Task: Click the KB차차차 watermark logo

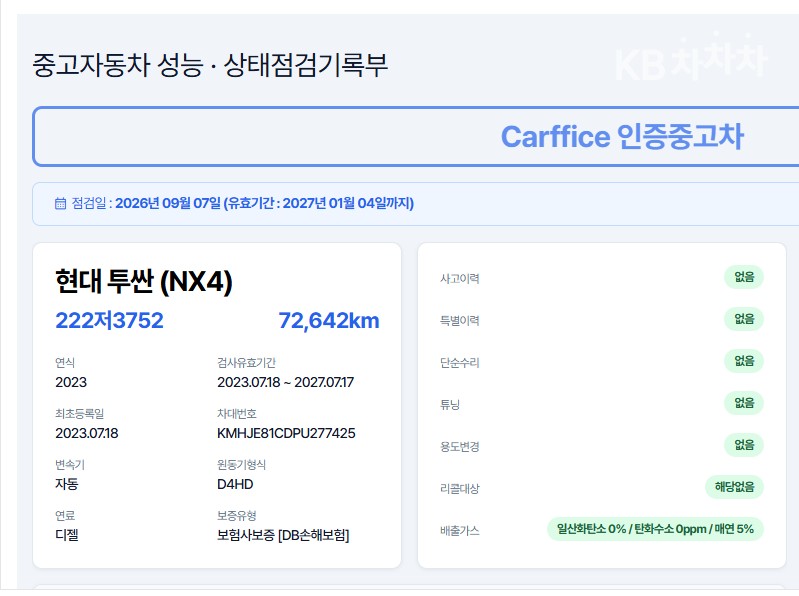Action: coord(690,59)
